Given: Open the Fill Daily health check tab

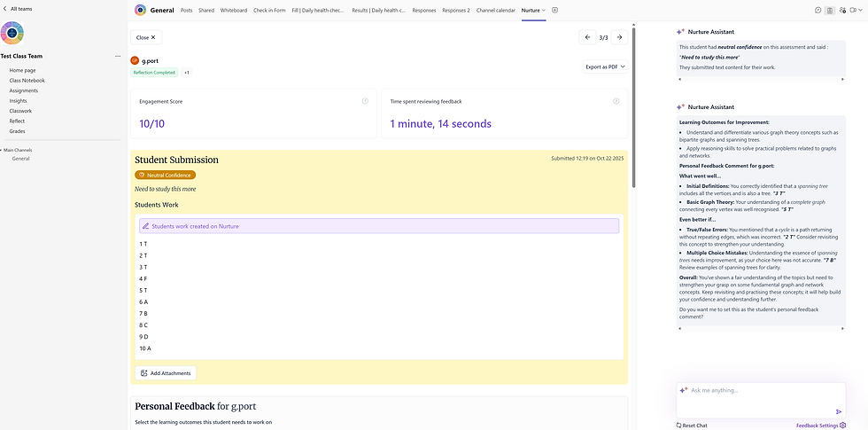Looking at the screenshot, I should coord(318,10).
